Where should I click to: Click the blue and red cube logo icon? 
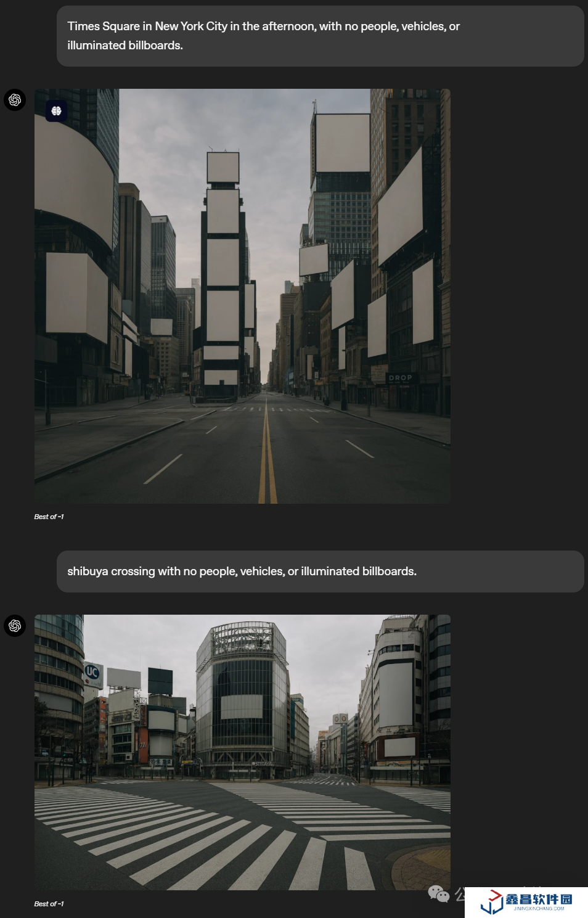tap(492, 902)
